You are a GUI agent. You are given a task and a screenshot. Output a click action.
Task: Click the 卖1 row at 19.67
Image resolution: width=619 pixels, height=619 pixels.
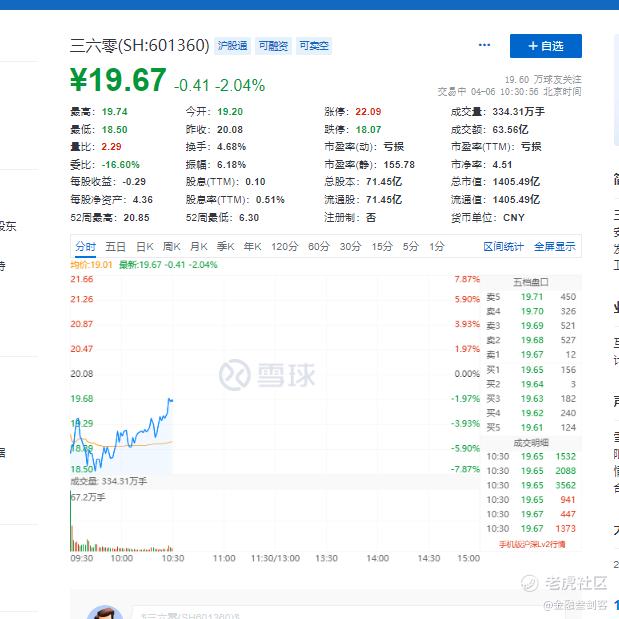(531, 355)
